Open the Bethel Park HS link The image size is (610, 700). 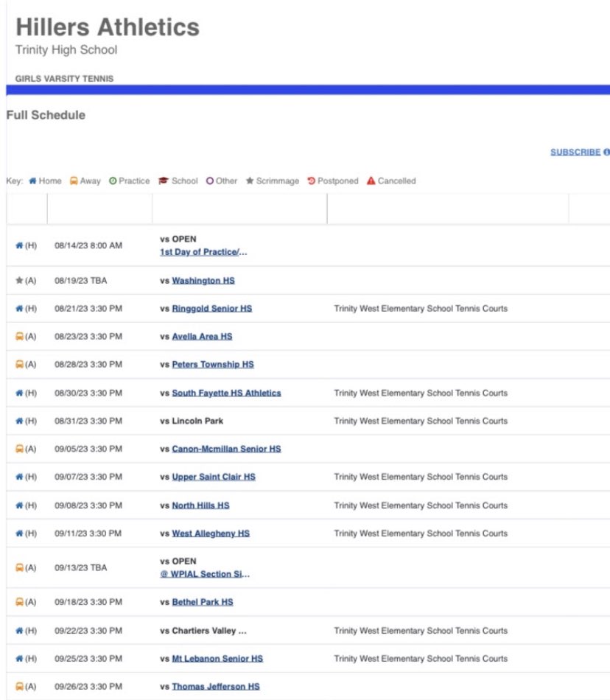coord(203,602)
